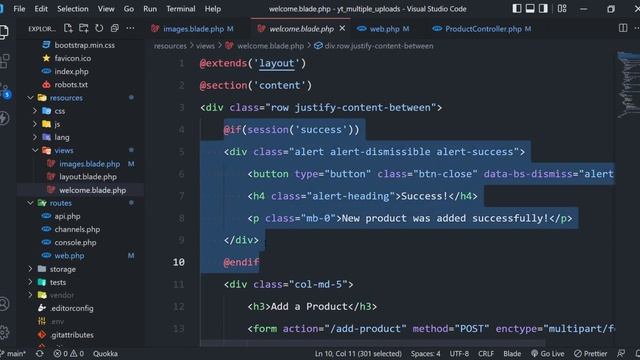Close the welcome.blade.php tab
Viewport: 640px width, 360px height.
coord(342,28)
